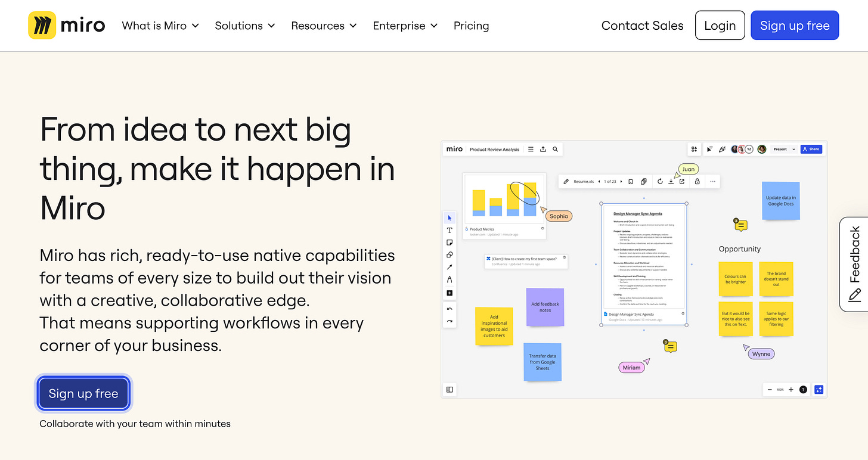Open the three-dots more options on document toolbar
This screenshot has height=460, width=868.
click(712, 181)
